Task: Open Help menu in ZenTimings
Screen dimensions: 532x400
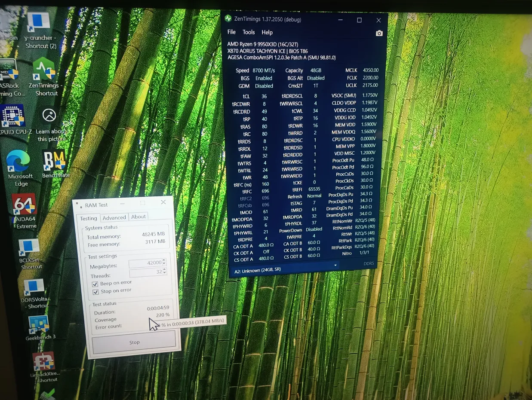Action: coord(267,32)
